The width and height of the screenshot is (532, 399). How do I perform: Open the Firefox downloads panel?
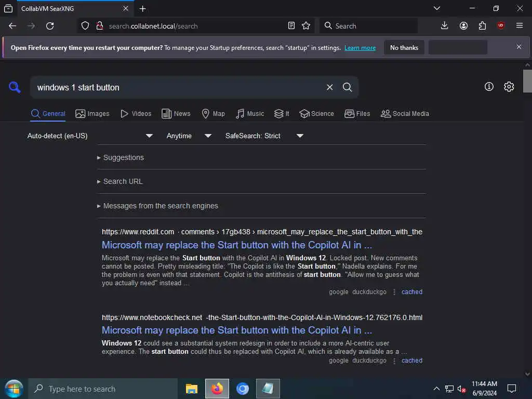pos(445,26)
